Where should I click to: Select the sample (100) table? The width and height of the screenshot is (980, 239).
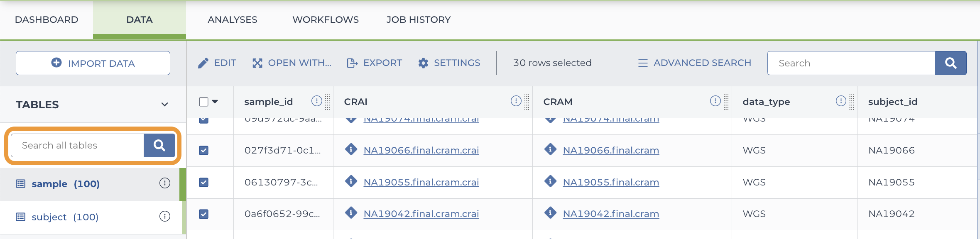pos(66,184)
